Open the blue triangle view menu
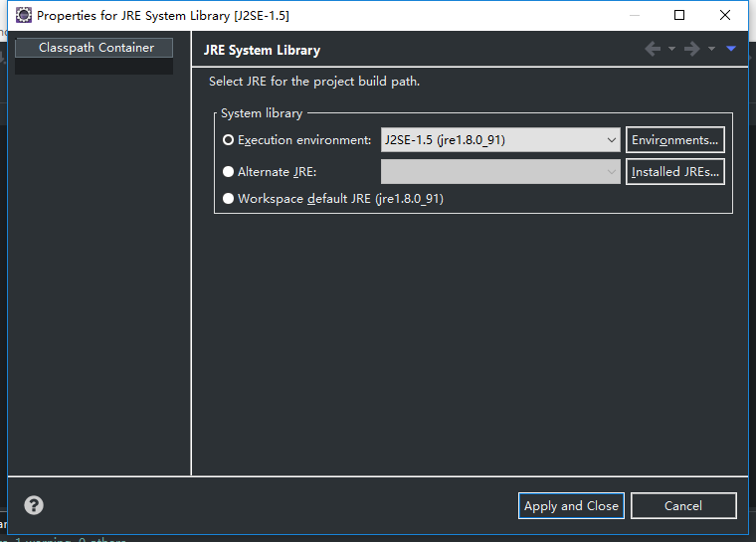This screenshot has height=542, width=756. [731, 49]
